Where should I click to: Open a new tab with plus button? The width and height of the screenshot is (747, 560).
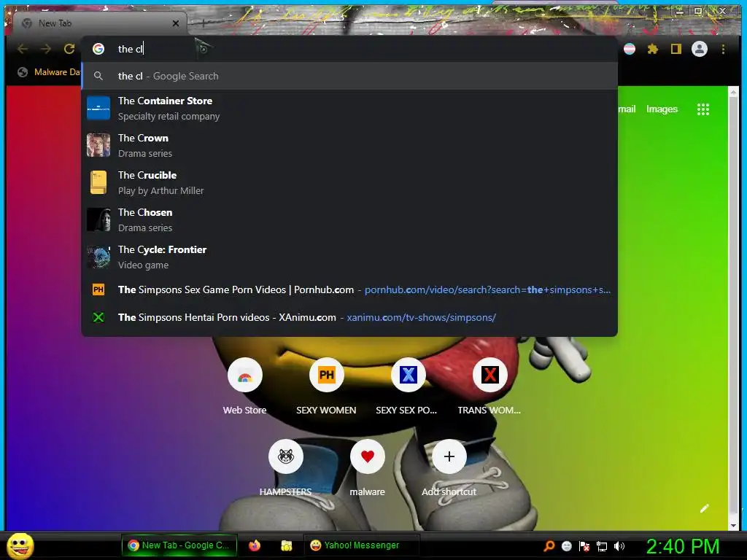(203, 23)
